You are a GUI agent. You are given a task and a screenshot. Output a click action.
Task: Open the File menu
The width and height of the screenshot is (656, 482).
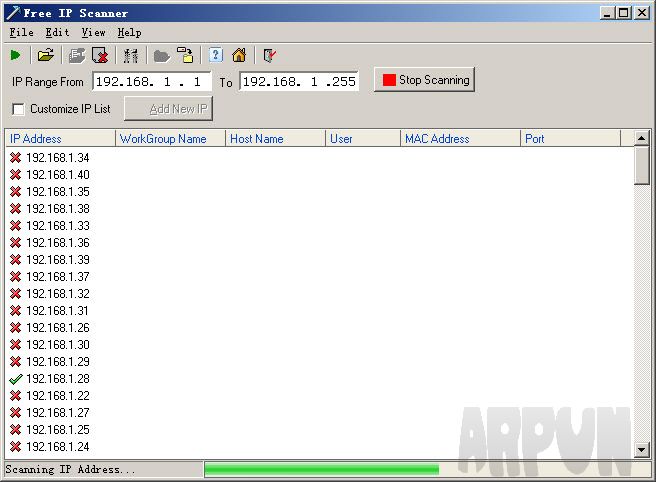pyautogui.click(x=21, y=33)
